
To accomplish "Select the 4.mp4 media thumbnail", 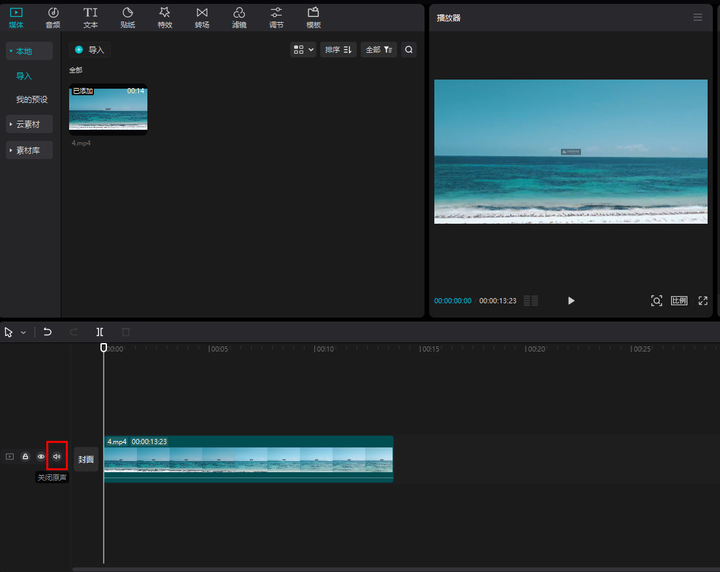I will pyautogui.click(x=108, y=109).
